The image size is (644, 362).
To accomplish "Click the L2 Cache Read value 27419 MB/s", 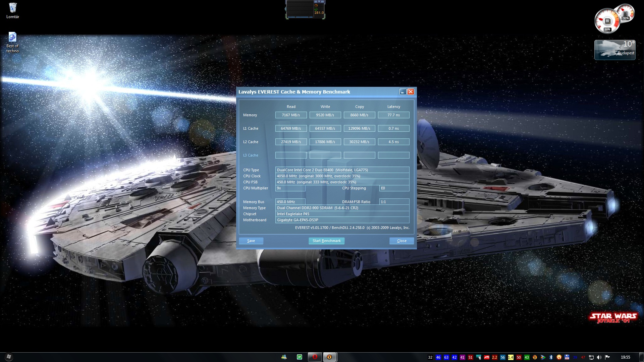I will (x=291, y=142).
